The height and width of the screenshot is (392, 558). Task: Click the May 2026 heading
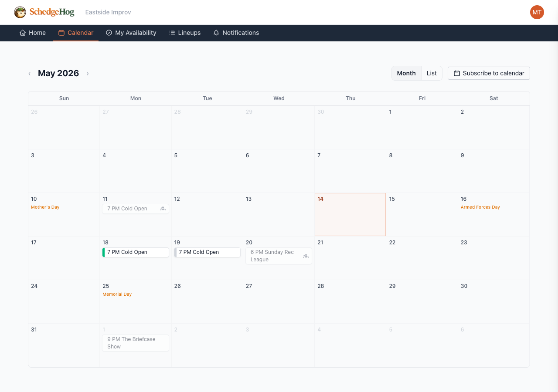point(58,73)
